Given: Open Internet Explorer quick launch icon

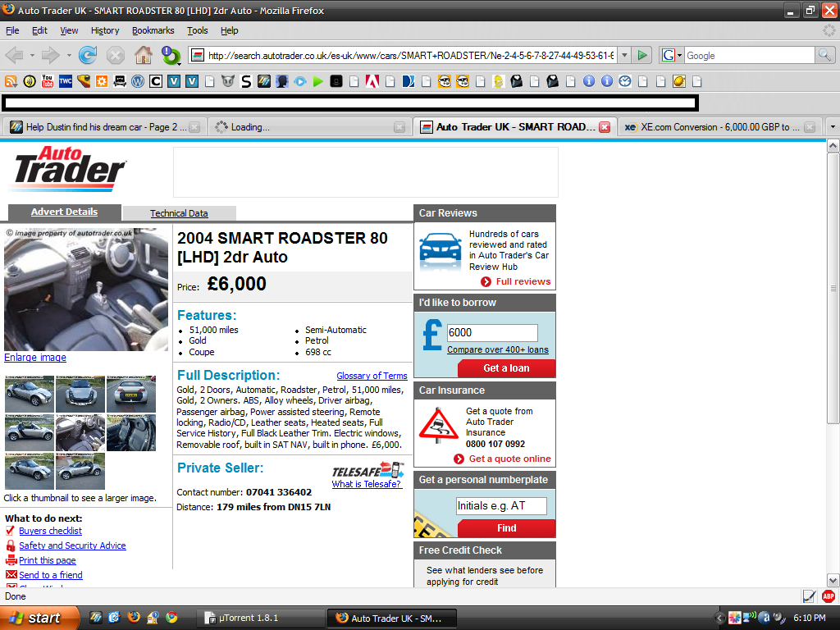Looking at the screenshot, I should tap(114, 618).
